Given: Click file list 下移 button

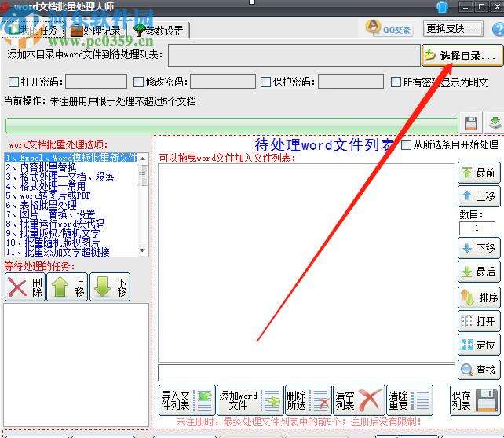Looking at the screenshot, I should (x=479, y=248).
